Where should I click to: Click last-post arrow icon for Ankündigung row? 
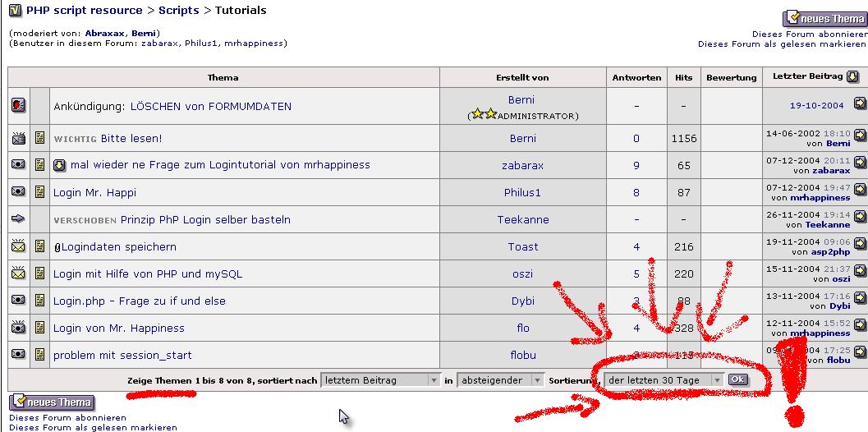click(860, 104)
